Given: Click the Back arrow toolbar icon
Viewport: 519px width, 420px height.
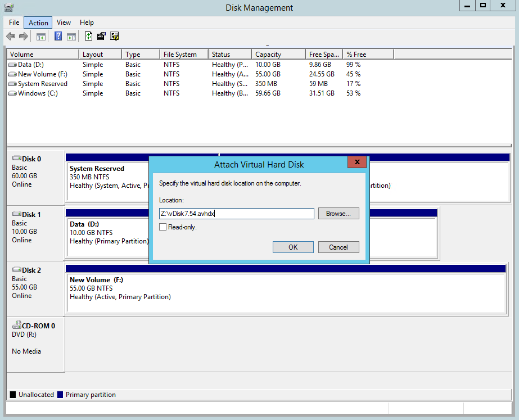Looking at the screenshot, I should click(x=11, y=37).
